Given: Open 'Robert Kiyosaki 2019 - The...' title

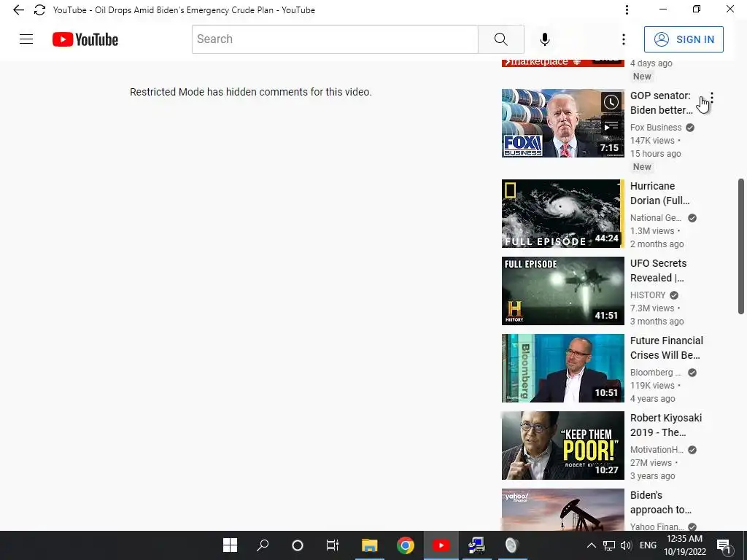Looking at the screenshot, I should click(x=666, y=425).
